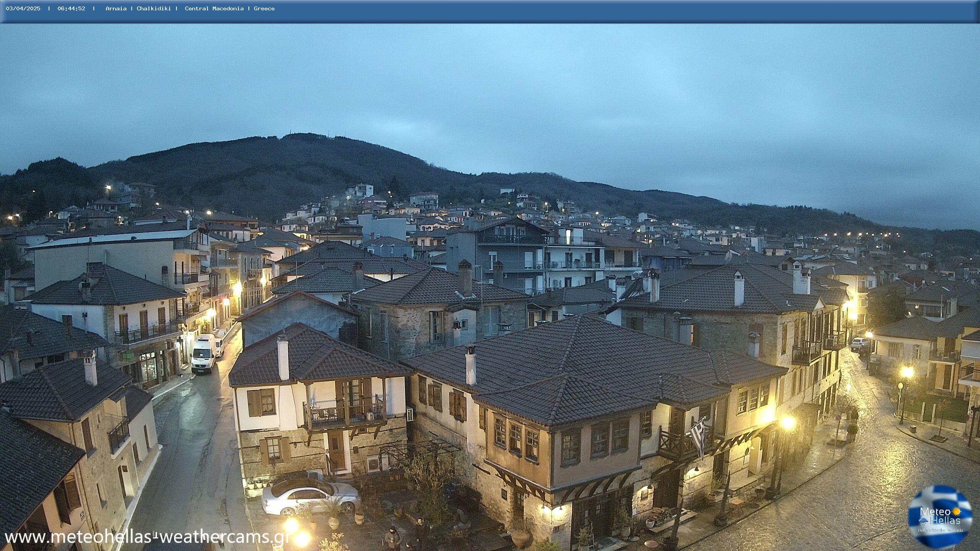Click the Chalkidiki label in header
The height and width of the screenshot is (551, 980).
[154, 8]
